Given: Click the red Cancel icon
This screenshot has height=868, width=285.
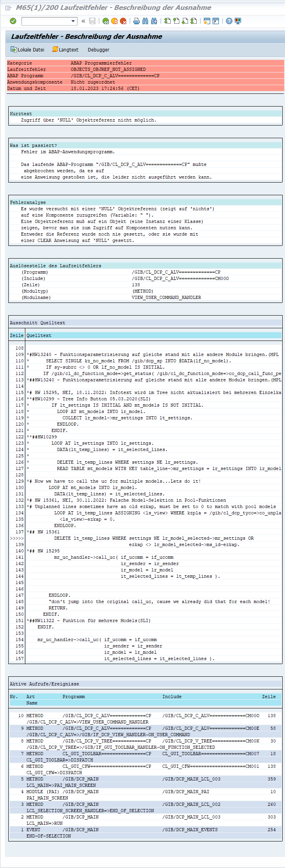Looking at the screenshot, I should point(123,21).
